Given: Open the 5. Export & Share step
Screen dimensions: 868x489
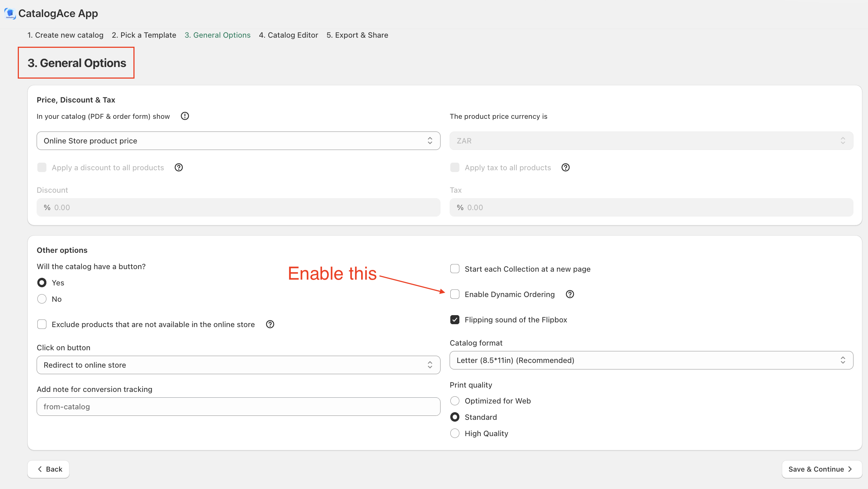Looking at the screenshot, I should [x=357, y=35].
